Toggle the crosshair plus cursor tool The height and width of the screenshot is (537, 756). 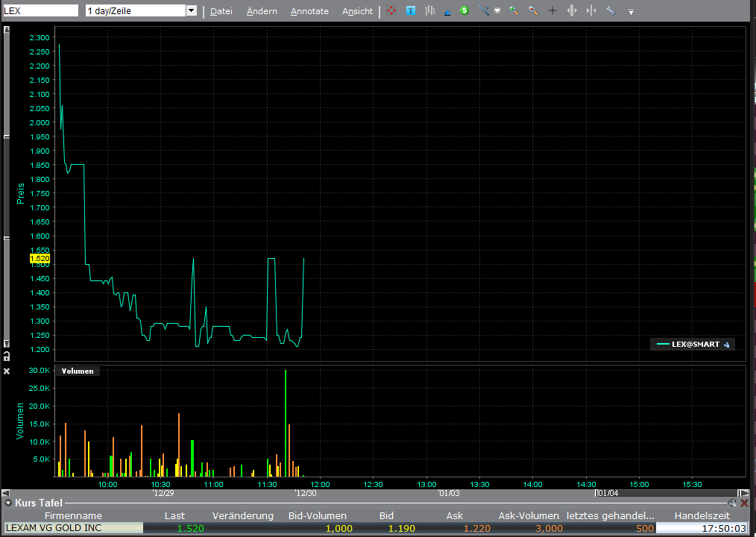[x=552, y=11]
